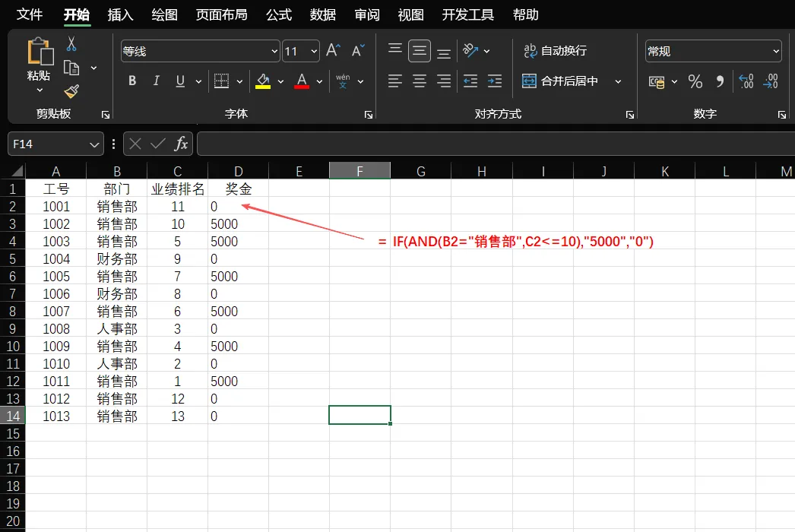
Task: Click the formula bar cancel X
Action: click(135, 144)
